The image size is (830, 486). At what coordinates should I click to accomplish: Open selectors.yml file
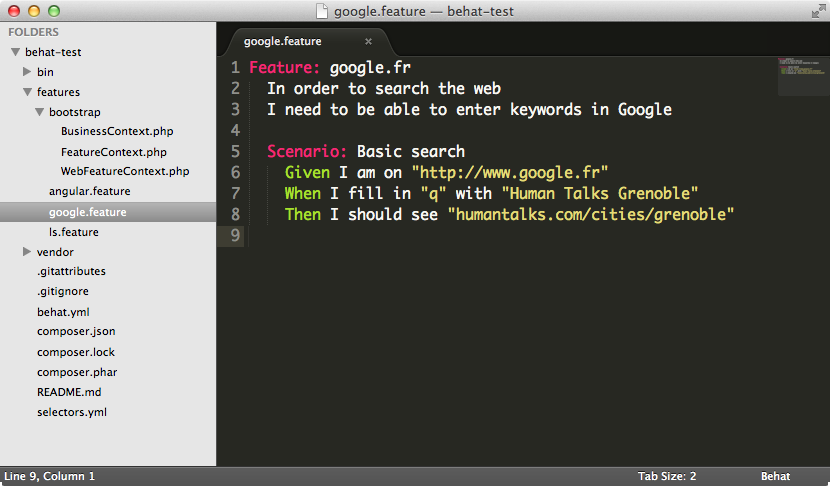coord(72,412)
